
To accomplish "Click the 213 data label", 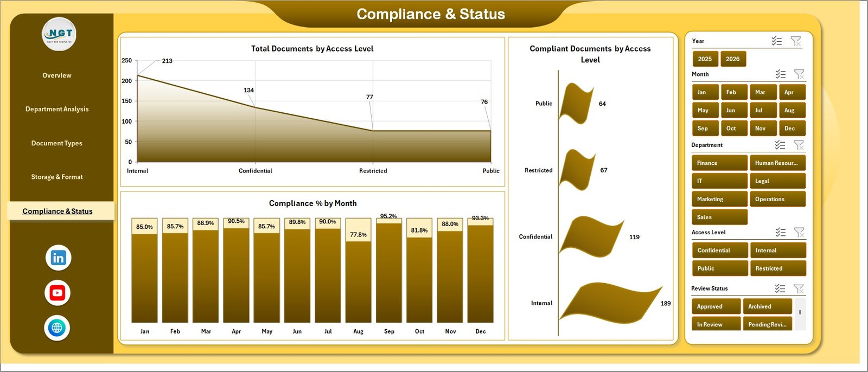I will pos(167,61).
